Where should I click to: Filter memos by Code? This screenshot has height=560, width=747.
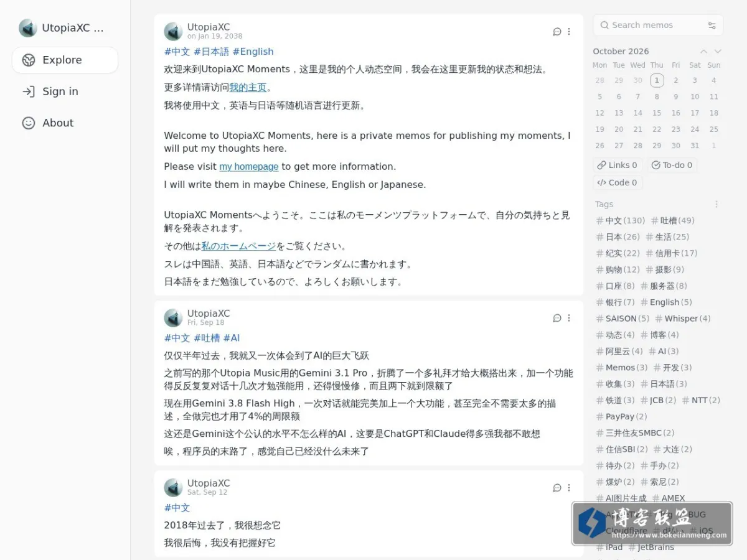pos(618,182)
